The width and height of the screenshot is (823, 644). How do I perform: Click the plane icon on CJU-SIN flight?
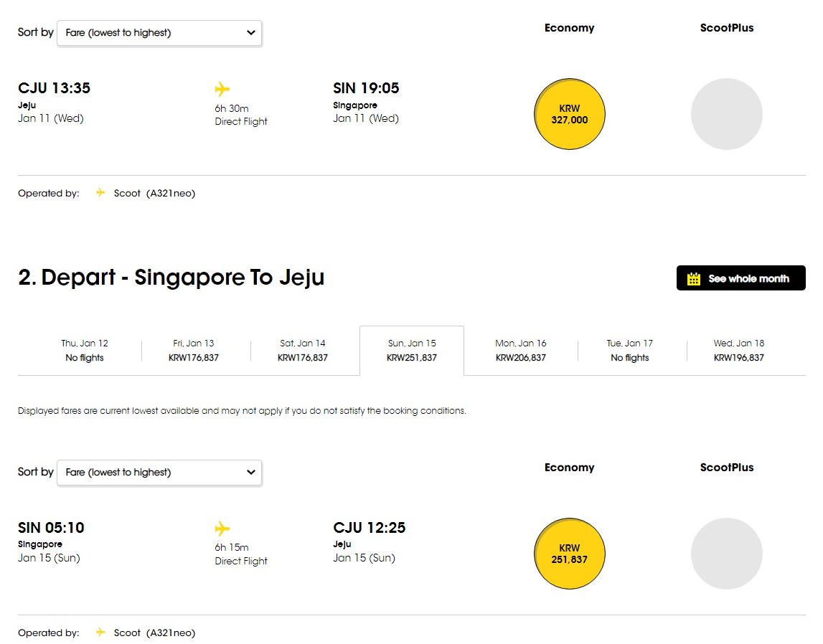click(x=222, y=89)
